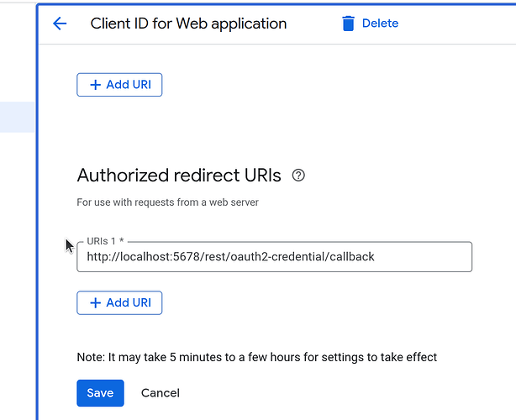Click plus icon in the upper Add URI button
Image resolution: width=516 pixels, height=420 pixels.
pyautogui.click(x=95, y=85)
